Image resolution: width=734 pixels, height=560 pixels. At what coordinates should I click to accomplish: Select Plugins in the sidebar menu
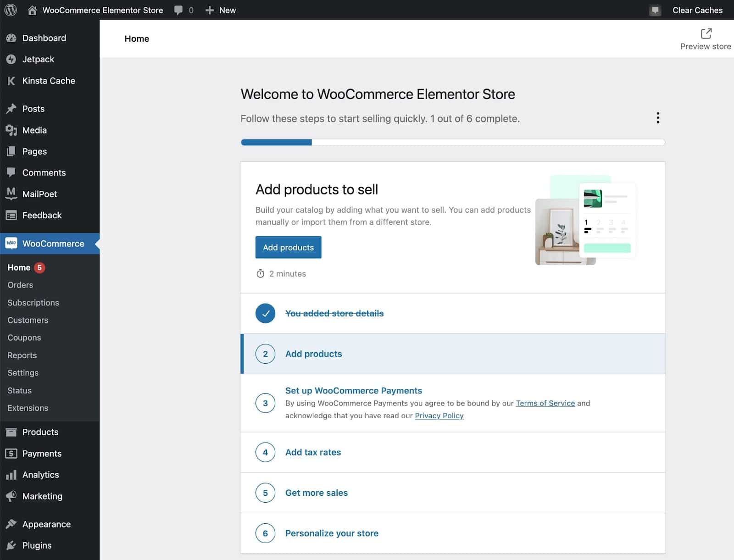(x=35, y=545)
